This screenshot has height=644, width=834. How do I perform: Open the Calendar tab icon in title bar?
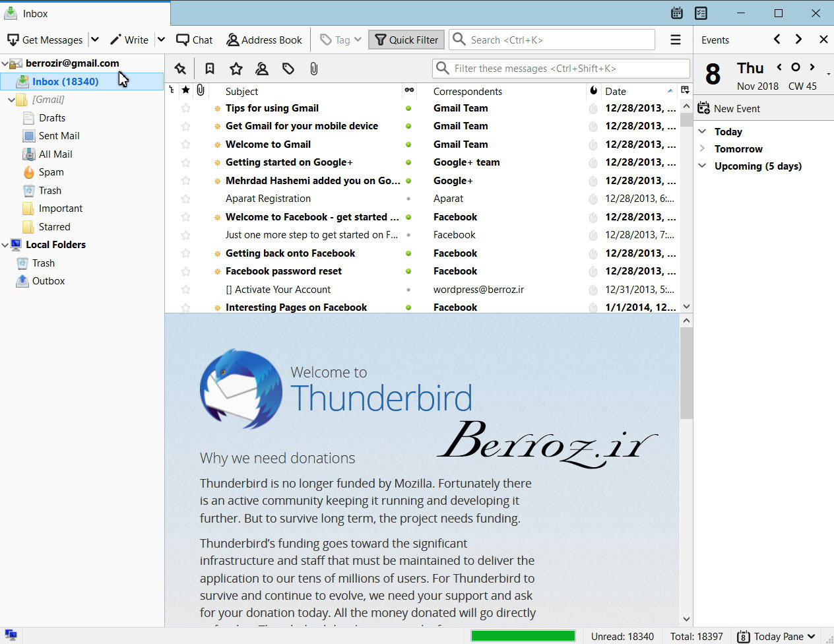677,13
